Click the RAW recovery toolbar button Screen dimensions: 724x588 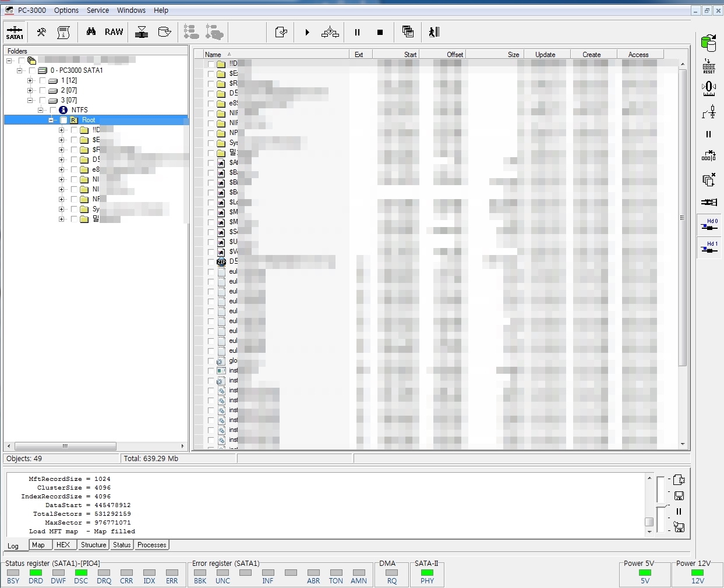click(x=114, y=32)
